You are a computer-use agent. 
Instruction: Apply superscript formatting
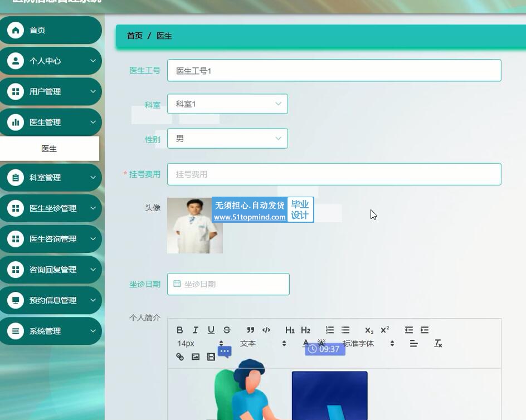pyautogui.click(x=385, y=330)
